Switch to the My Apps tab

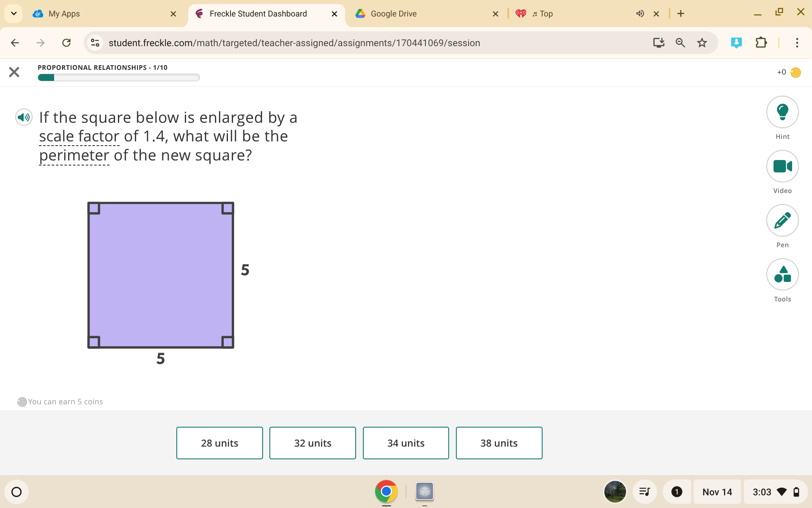(x=64, y=13)
